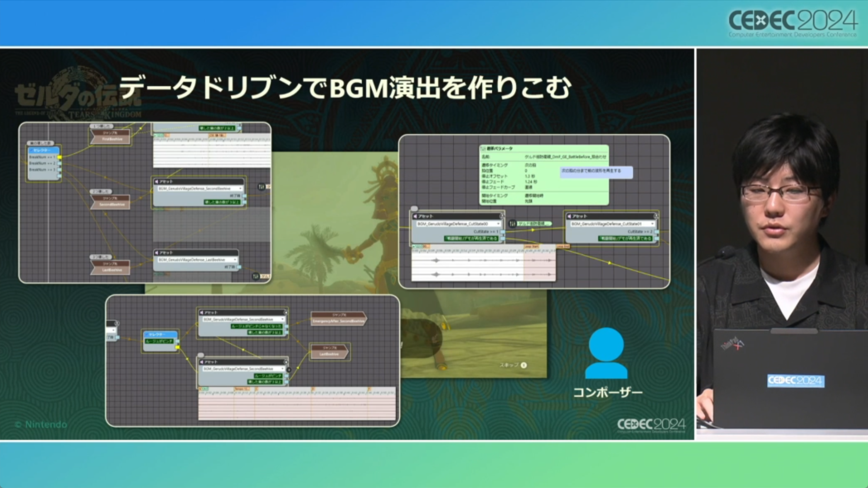Click the green condition tag on the CutState01 node
Viewport: 868px width, 488px height.
tap(626, 239)
